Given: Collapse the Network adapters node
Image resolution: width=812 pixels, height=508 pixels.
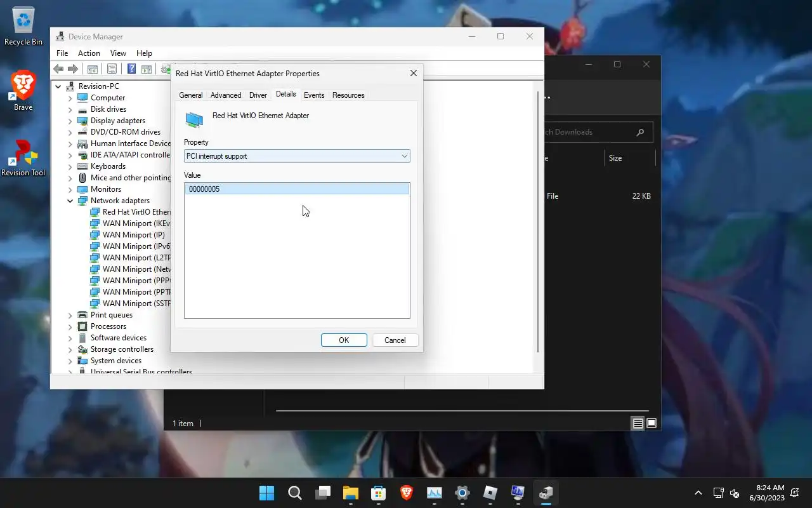Looking at the screenshot, I should 70,201.
